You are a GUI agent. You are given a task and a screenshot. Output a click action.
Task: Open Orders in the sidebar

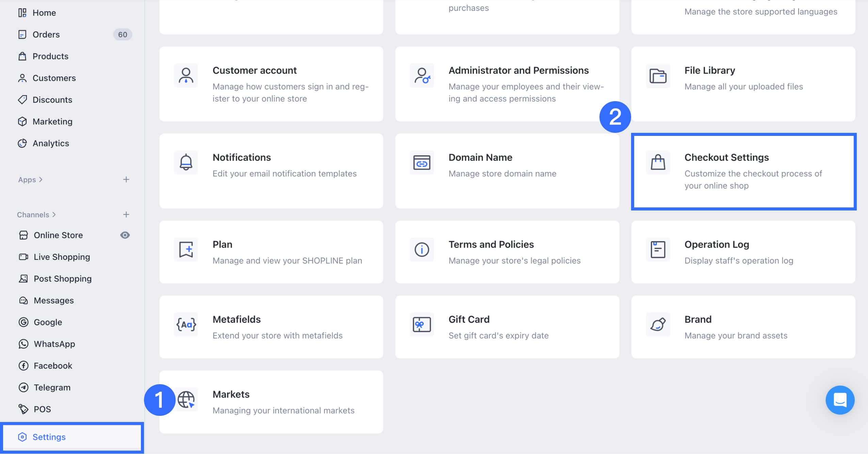coord(46,34)
